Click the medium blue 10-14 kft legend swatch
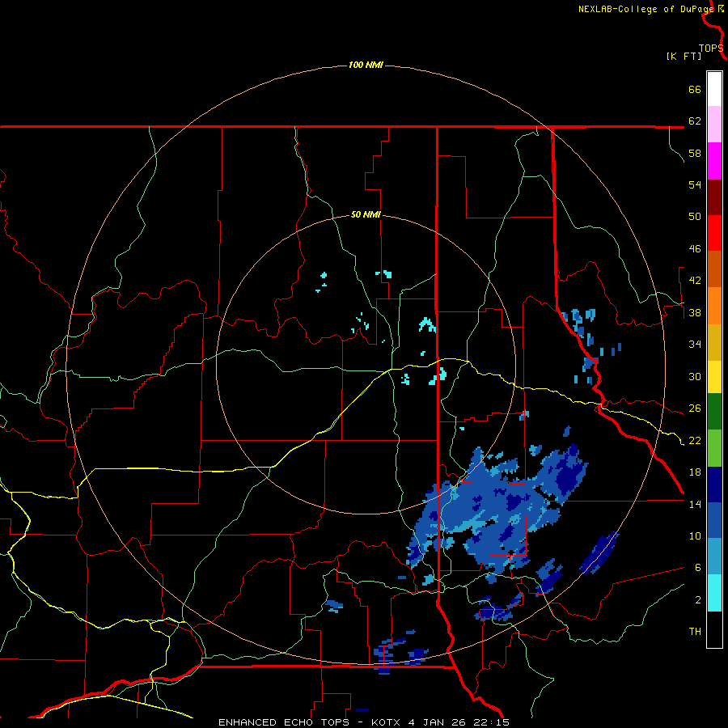 click(714, 520)
